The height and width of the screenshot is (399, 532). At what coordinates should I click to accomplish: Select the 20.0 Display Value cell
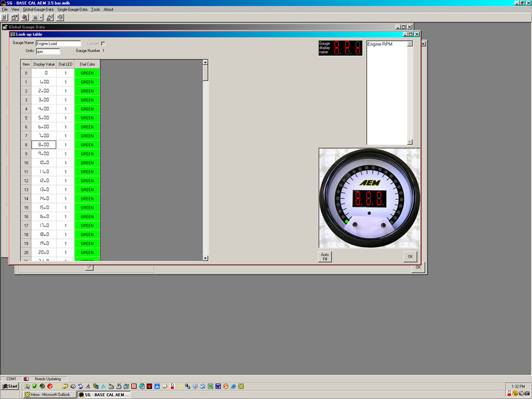point(44,252)
